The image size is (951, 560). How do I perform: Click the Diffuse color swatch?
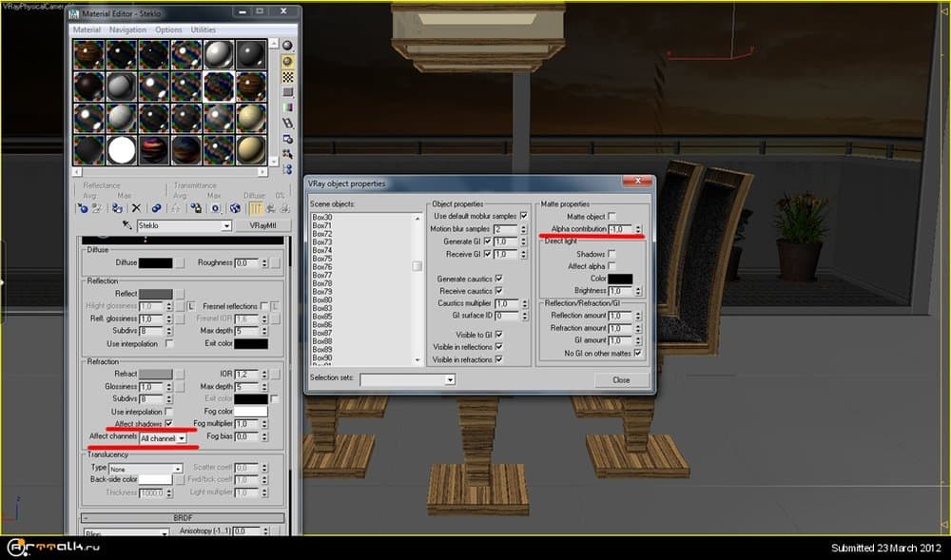(156, 262)
